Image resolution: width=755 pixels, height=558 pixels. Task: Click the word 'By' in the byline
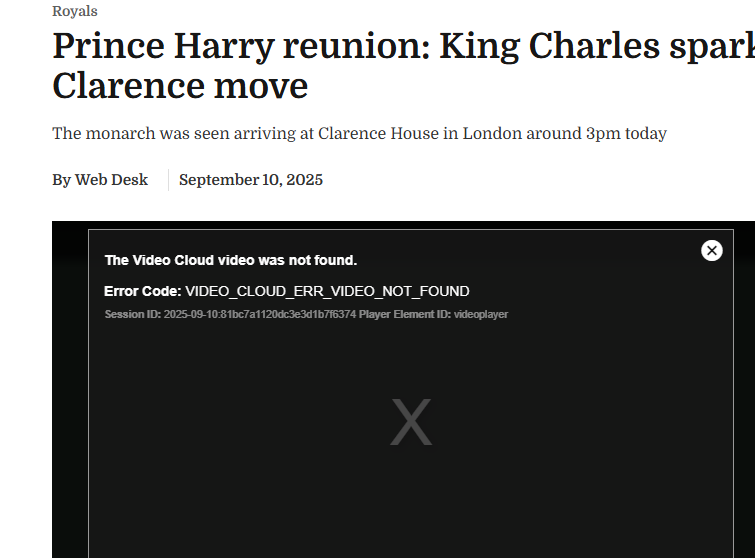point(61,180)
